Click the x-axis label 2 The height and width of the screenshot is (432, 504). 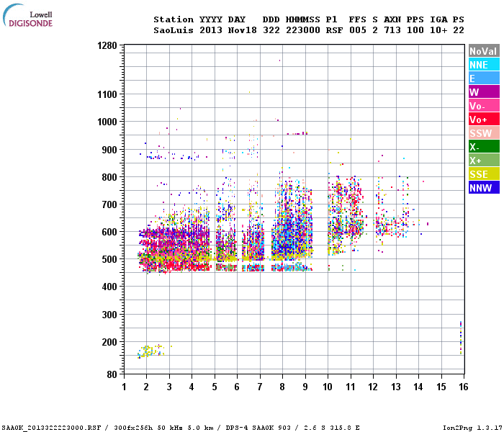[x=146, y=387]
